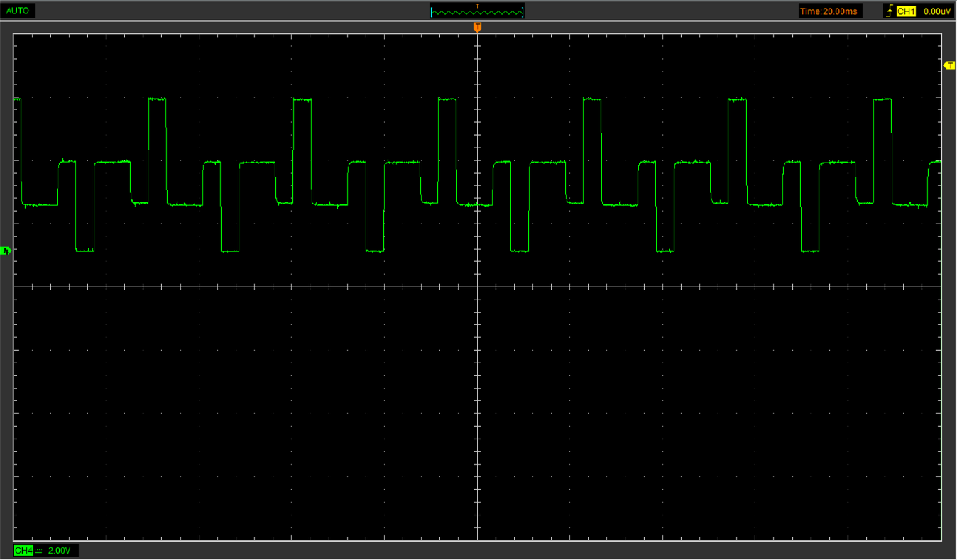The height and width of the screenshot is (560, 957).
Task: Click the rising edge trigger slope icon
Action: 889,11
